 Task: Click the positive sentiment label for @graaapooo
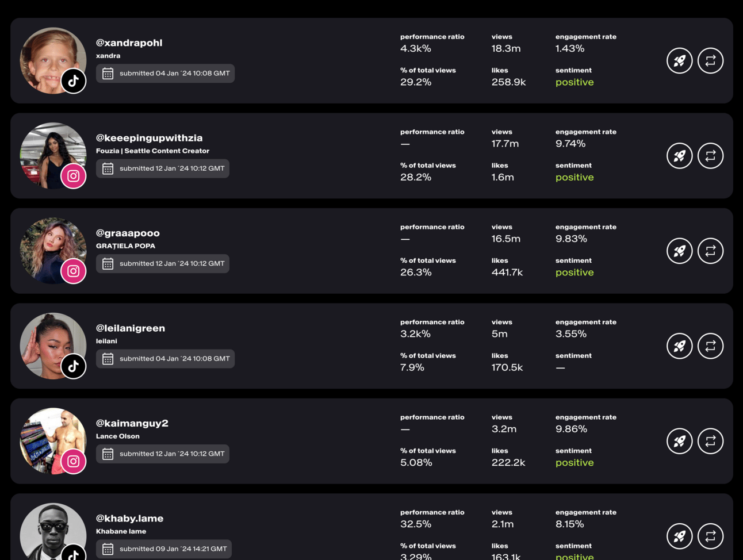click(x=575, y=273)
